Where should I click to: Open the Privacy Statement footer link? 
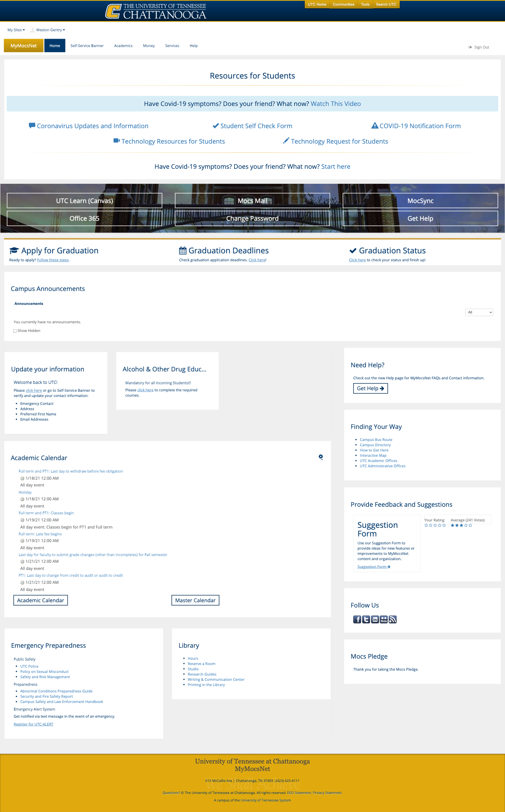point(327,793)
